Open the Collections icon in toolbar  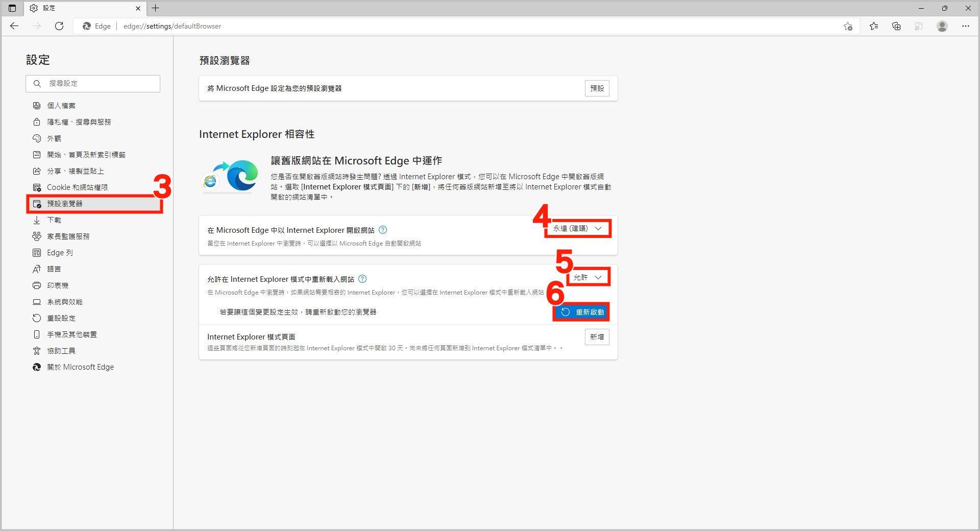coord(896,26)
